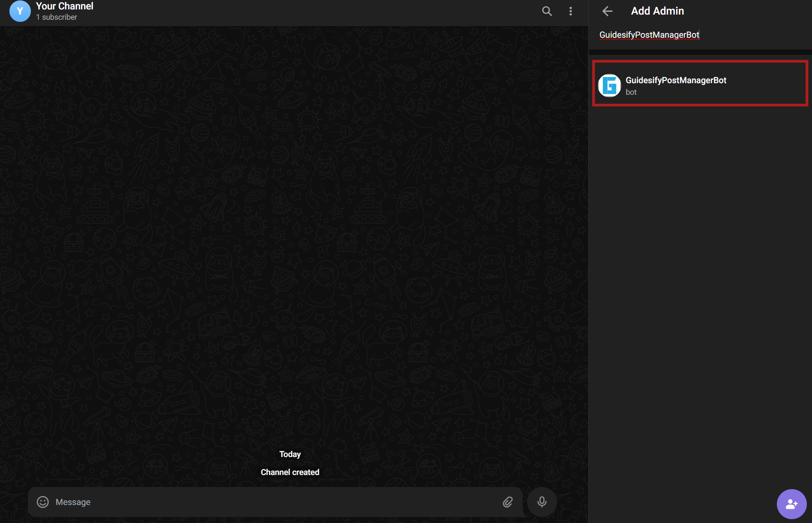Click the back arrow in Add Admin panel
This screenshot has width=812, height=523.
point(607,12)
